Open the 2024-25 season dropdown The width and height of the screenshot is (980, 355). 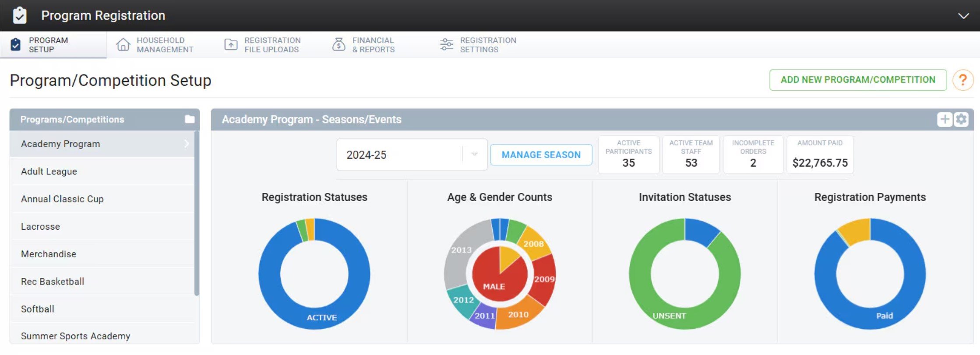[x=474, y=155]
